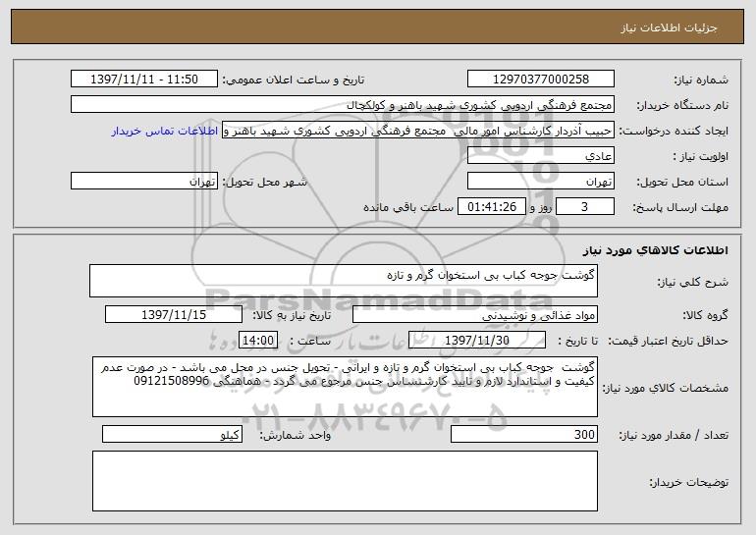756x535 pixels.
Task: Click the label حداقل تاریخ اعتبار قیمت
Action: click(669, 342)
